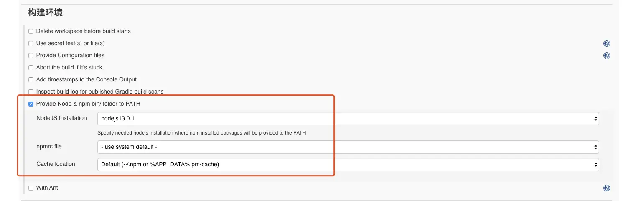
Task: Click the arrow stepper of nodejs13.0.1 select
Action: coord(596,119)
